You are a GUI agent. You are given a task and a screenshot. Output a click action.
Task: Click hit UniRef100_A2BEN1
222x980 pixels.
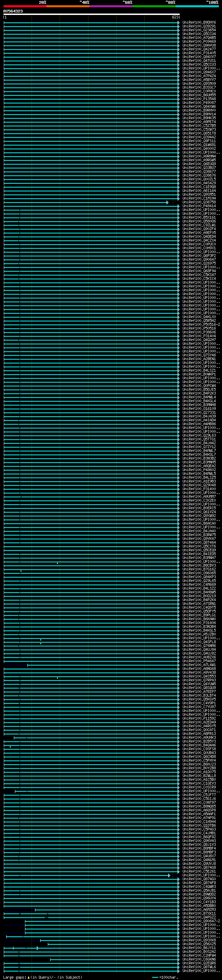coord(199,359)
